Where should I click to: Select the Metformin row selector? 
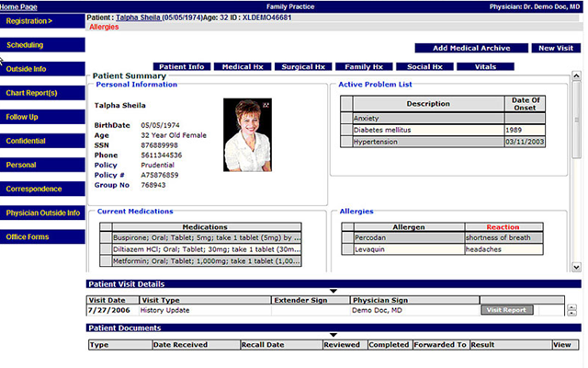(x=106, y=261)
